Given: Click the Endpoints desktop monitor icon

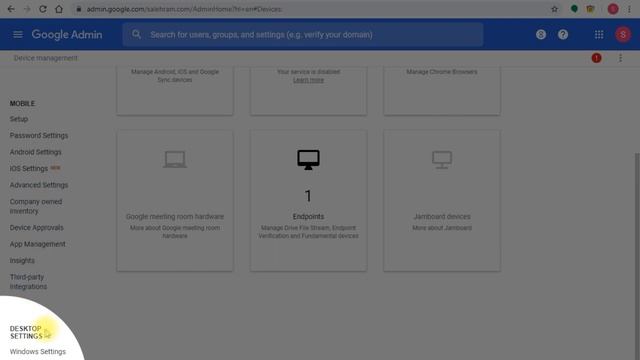Looking at the screenshot, I should (x=308, y=160).
